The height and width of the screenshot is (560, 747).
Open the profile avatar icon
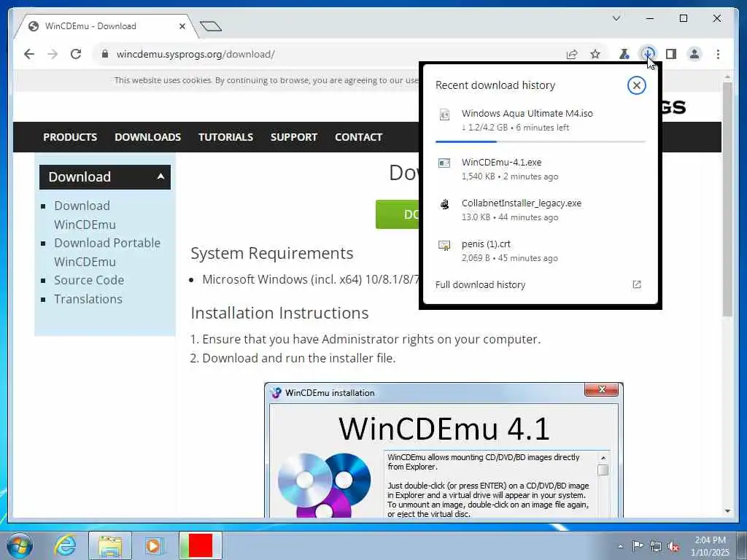(x=694, y=54)
